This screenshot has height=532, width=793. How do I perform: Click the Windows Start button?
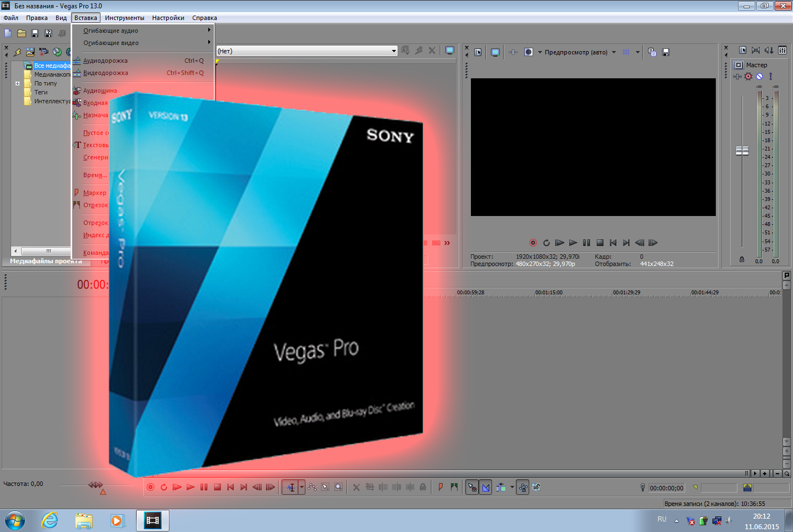click(15, 521)
